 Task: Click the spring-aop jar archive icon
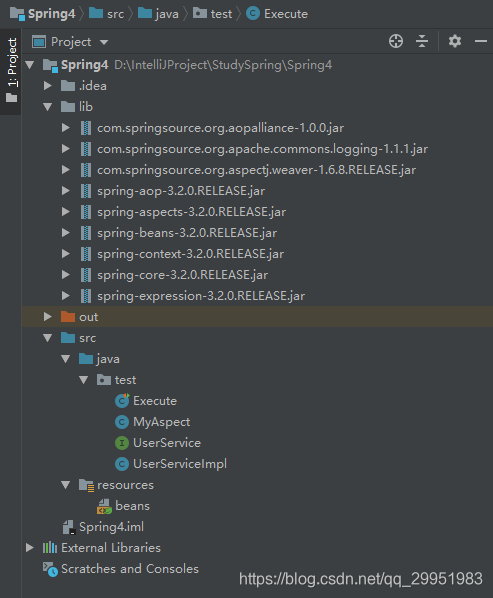(x=86, y=191)
